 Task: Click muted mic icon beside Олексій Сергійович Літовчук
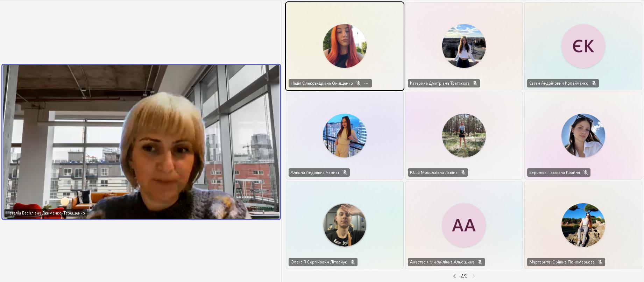[353, 262]
